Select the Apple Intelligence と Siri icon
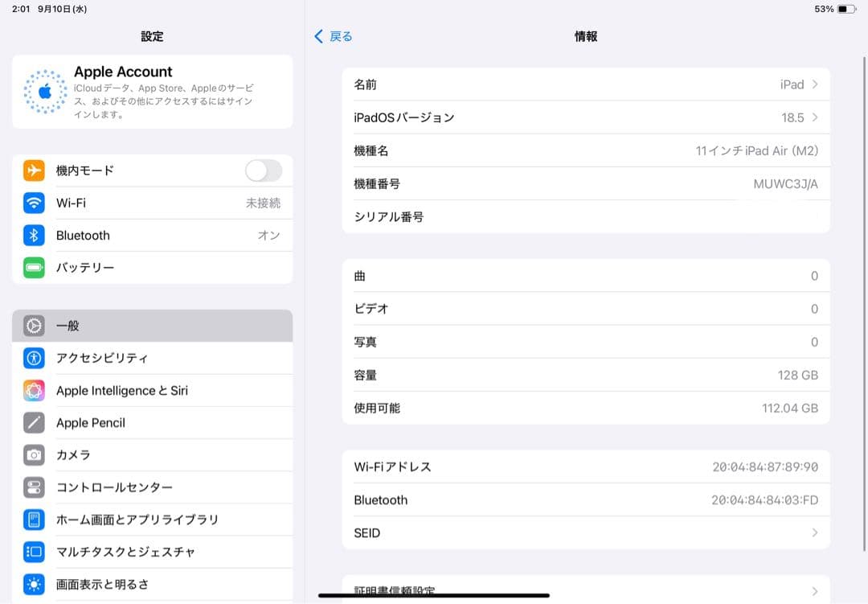868x604 pixels. (34, 390)
